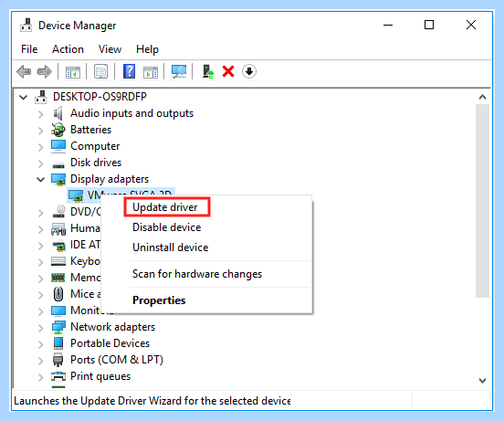The image size is (504, 421).
Task: Open the Help menu
Action: point(147,49)
